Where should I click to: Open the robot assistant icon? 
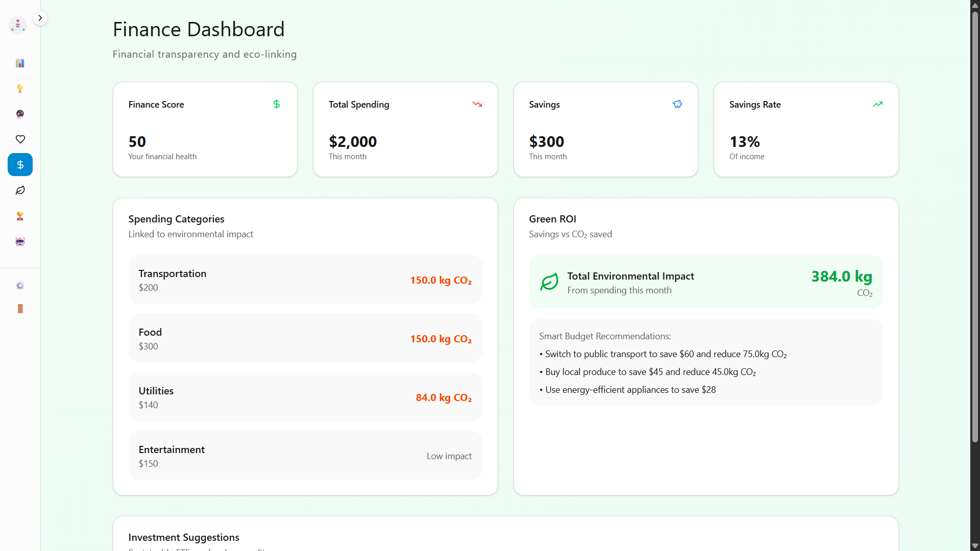click(20, 241)
